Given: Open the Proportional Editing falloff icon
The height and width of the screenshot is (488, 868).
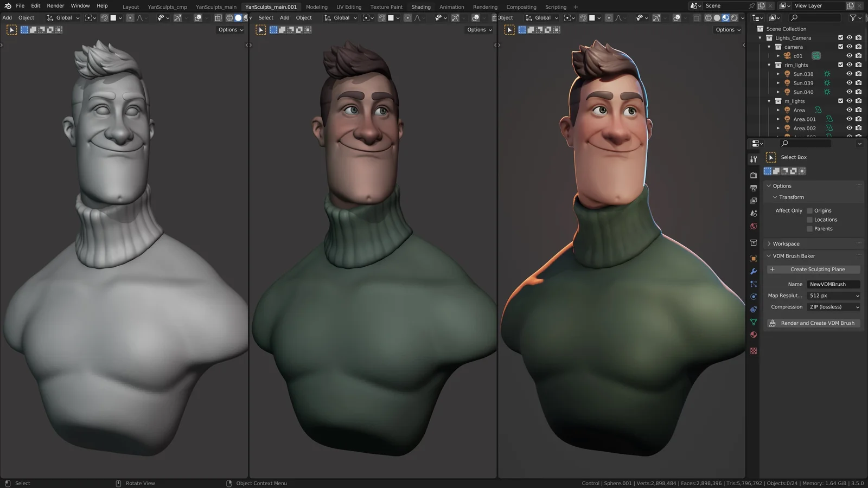Looking at the screenshot, I should (x=620, y=17).
